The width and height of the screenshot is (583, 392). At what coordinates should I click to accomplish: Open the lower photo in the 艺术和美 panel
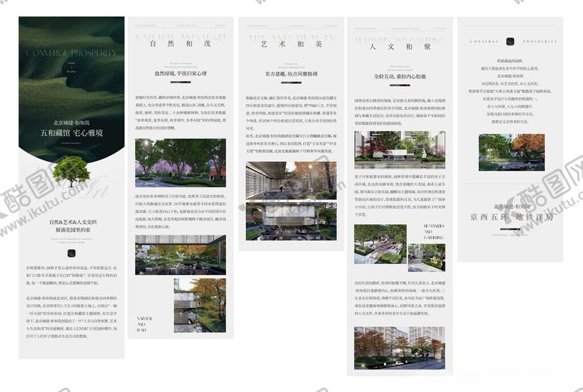click(291, 222)
